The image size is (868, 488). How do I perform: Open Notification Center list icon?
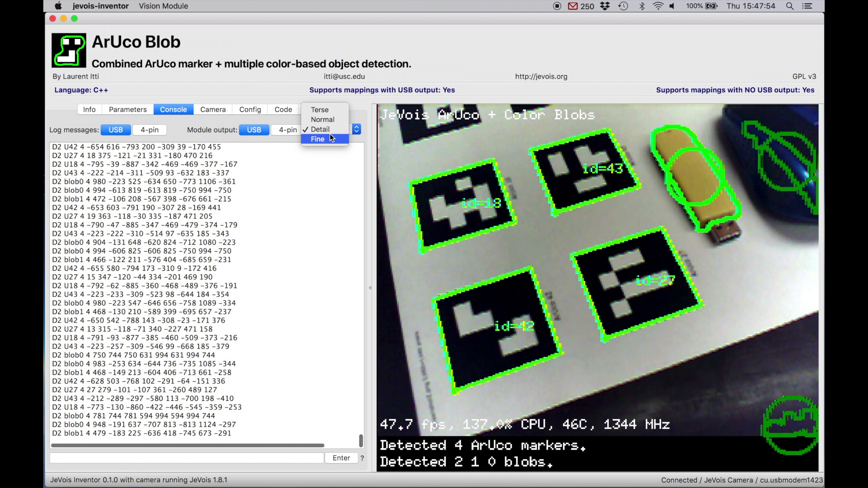coord(807,6)
